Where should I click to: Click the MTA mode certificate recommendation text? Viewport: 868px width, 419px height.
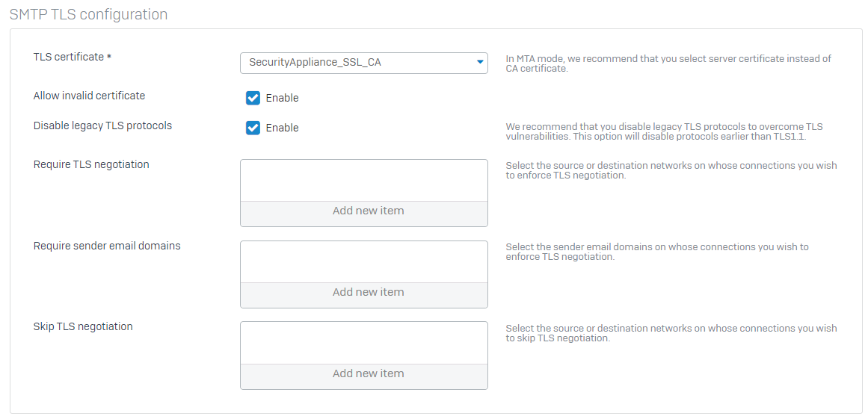click(668, 63)
